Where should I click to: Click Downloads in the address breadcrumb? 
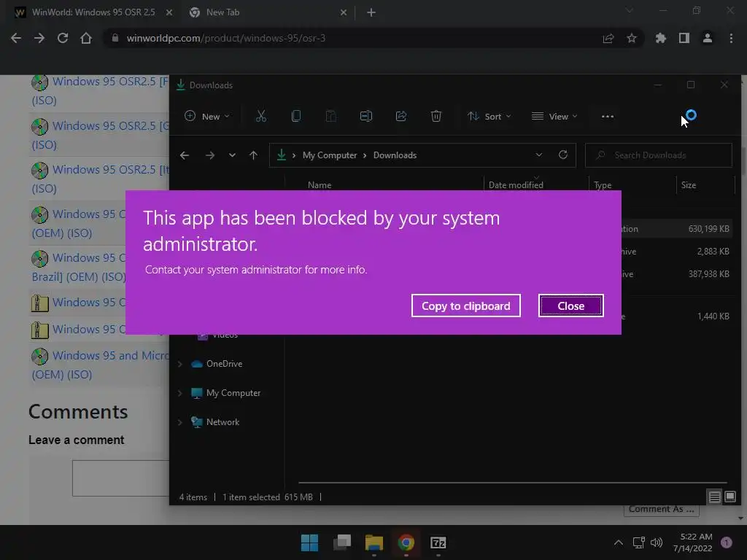(x=395, y=155)
